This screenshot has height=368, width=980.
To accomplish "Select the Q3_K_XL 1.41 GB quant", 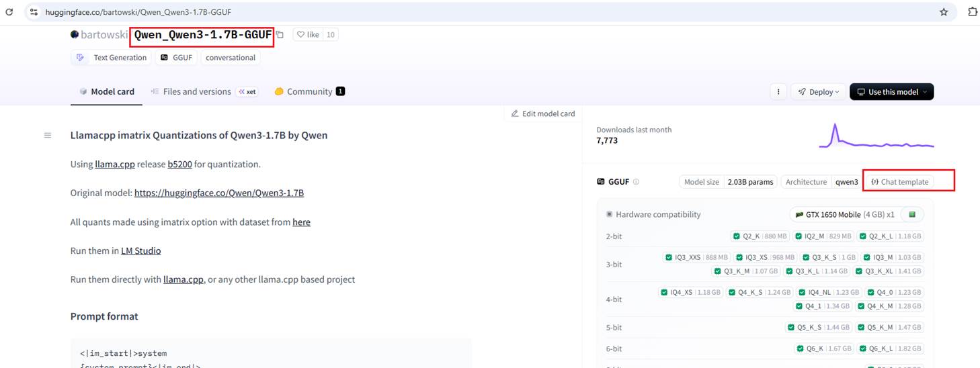I will pyautogui.click(x=889, y=271).
